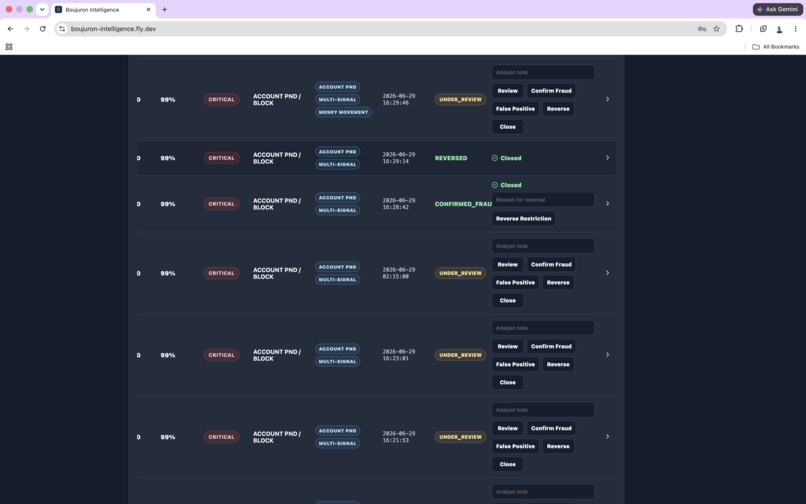Click the REVERSED status text
This screenshot has width=806, height=504.
[x=451, y=158]
